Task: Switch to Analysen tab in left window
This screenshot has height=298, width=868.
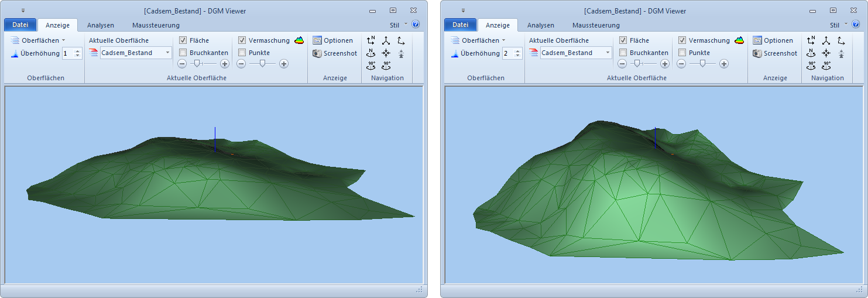Action: click(101, 25)
